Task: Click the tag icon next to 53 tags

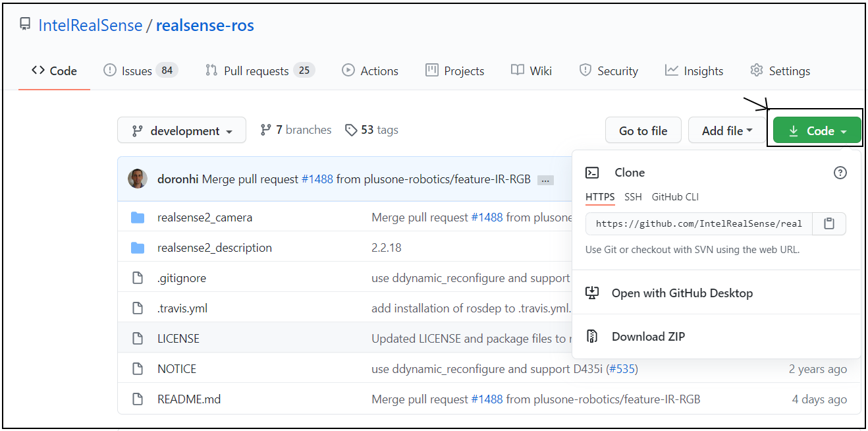Action: 351,129
